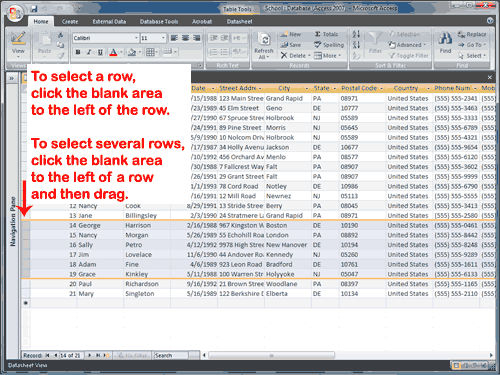Click the record Search box
500x375 pixels.
171,355
